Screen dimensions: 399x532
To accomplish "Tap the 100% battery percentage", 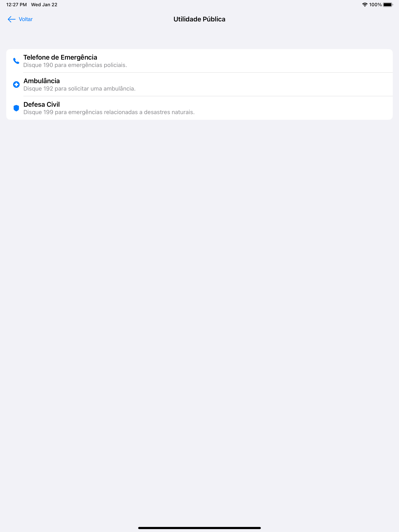I will (x=375, y=4).
